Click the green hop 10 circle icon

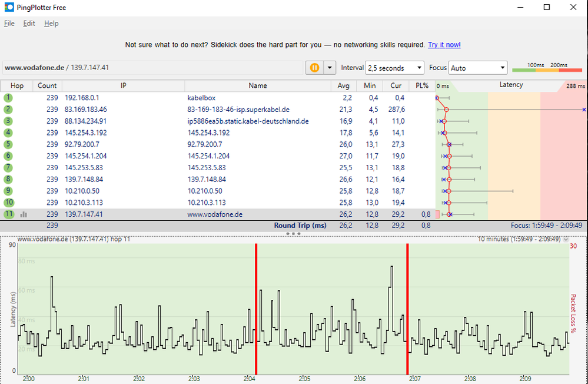coord(9,203)
